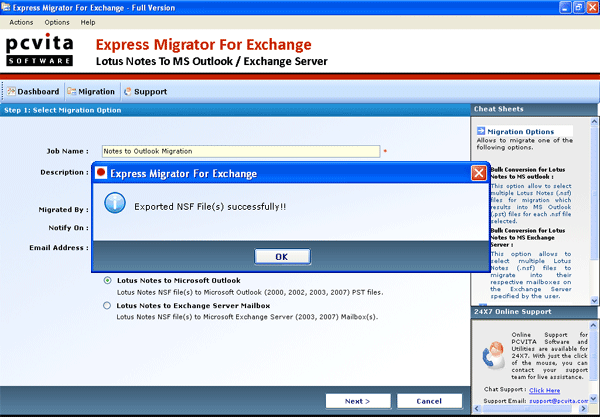Click the online support agent icon
The width and height of the screenshot is (600, 417).
click(x=490, y=358)
